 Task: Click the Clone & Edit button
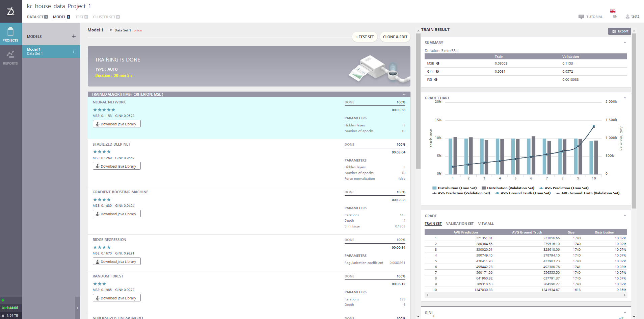click(x=395, y=37)
